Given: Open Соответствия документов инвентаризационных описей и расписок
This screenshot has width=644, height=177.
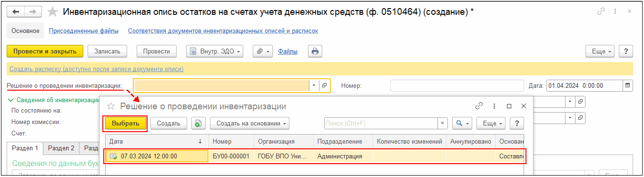Looking at the screenshot, I should tap(223, 31).
